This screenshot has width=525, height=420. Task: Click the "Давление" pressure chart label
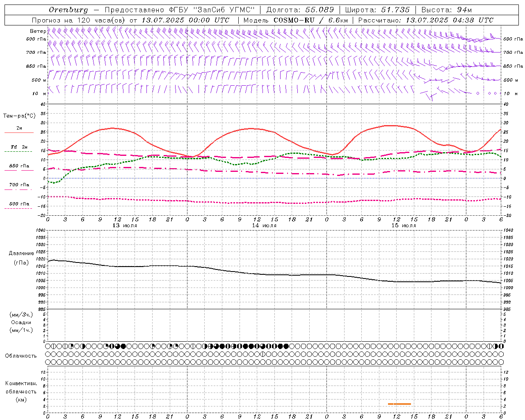[x=21, y=253]
